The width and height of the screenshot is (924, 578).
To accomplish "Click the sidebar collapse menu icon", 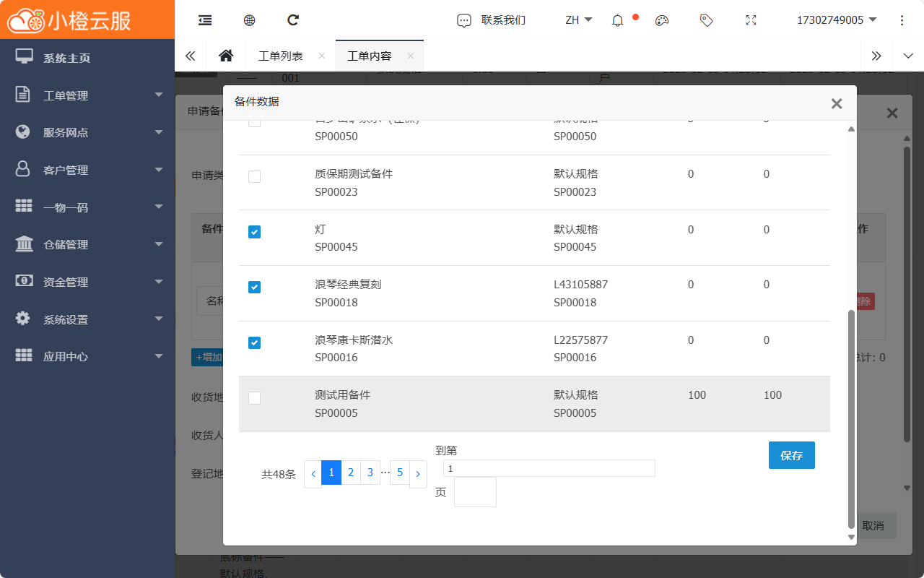I will [x=205, y=20].
